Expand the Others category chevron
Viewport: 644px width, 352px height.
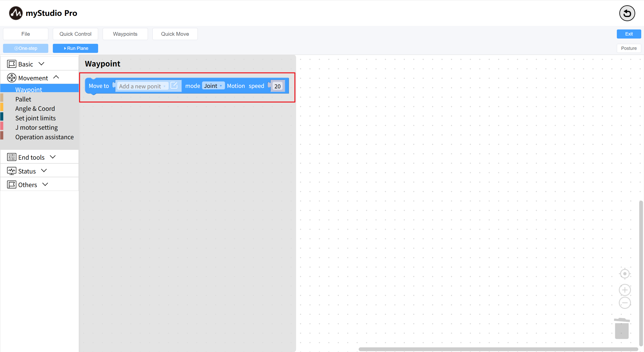click(x=45, y=185)
